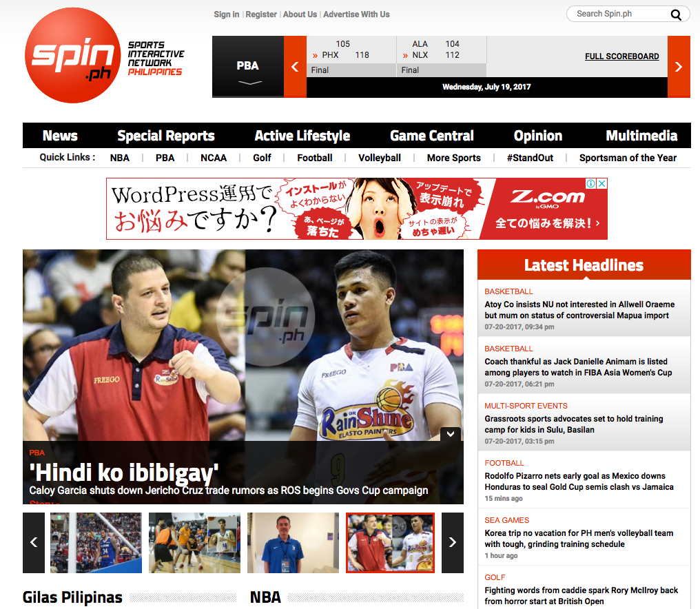
Task: Read Grassroots sports Sulu Basilan headline
Action: 574,424
